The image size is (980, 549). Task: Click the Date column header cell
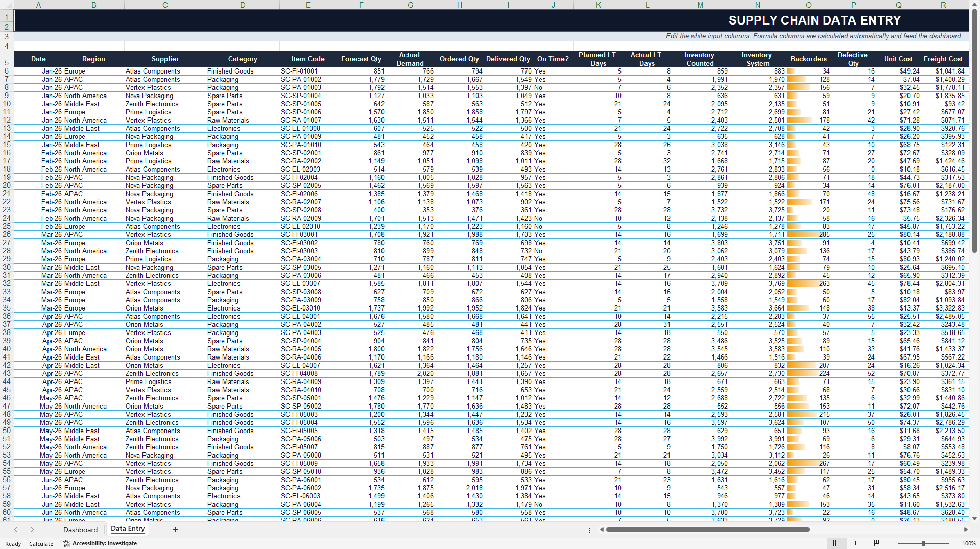(38, 59)
